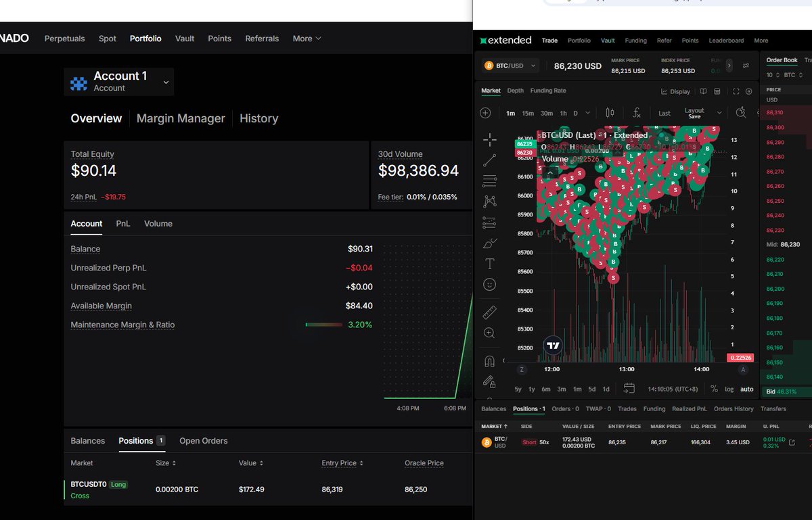Open the Leaderboard page in Extended
The height and width of the screenshot is (520, 812).
click(x=726, y=41)
